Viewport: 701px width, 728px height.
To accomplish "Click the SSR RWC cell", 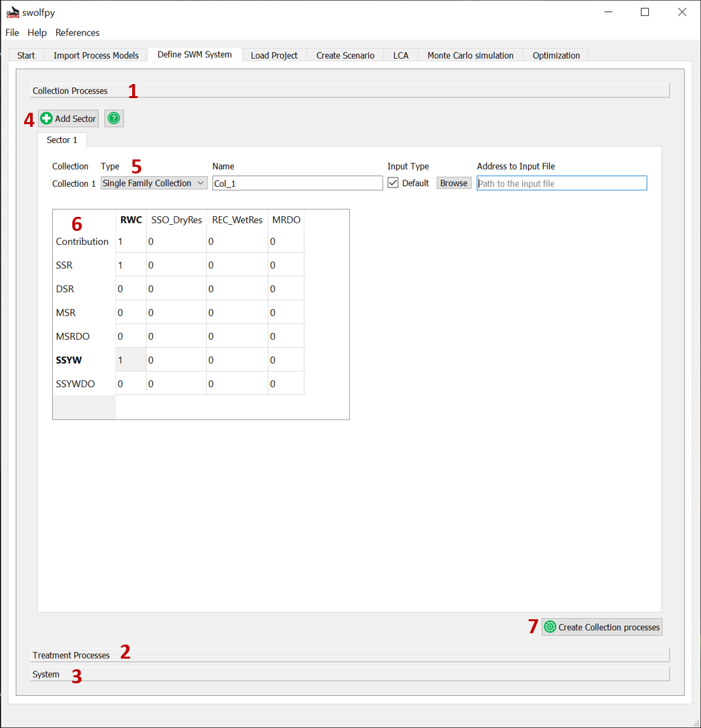I will (x=131, y=265).
